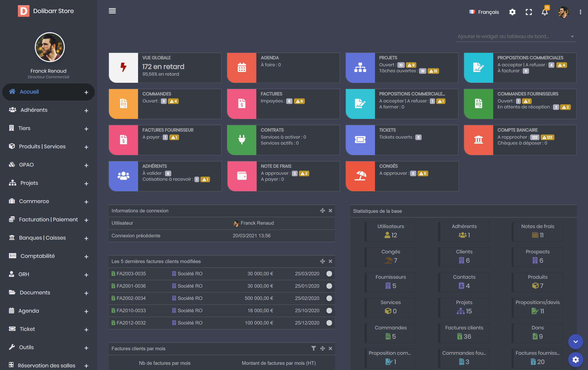Open the Banques | Caisses menu item
The image size is (588, 370).
(x=42, y=238)
